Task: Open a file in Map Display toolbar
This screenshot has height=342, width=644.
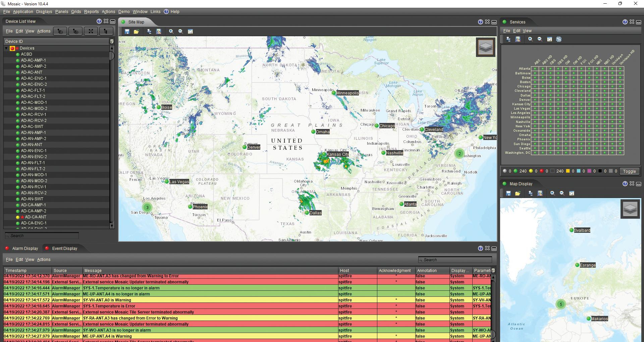Action: [x=518, y=193]
